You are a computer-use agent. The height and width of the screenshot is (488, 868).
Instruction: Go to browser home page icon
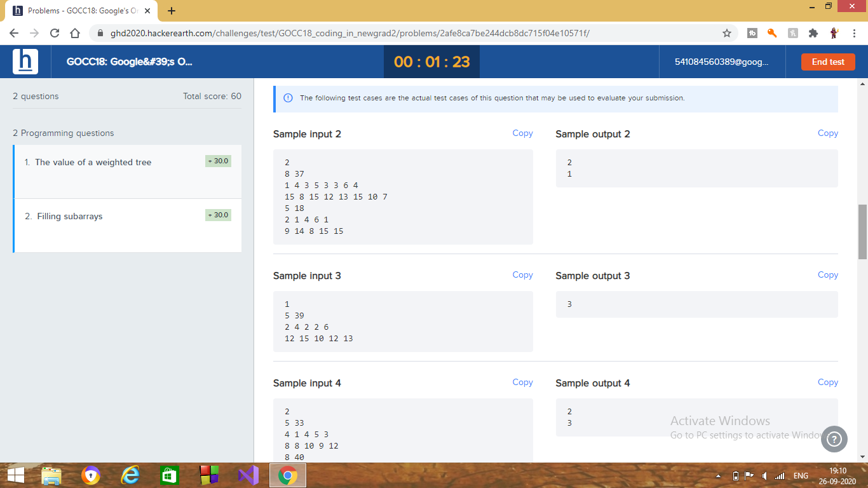tap(75, 33)
